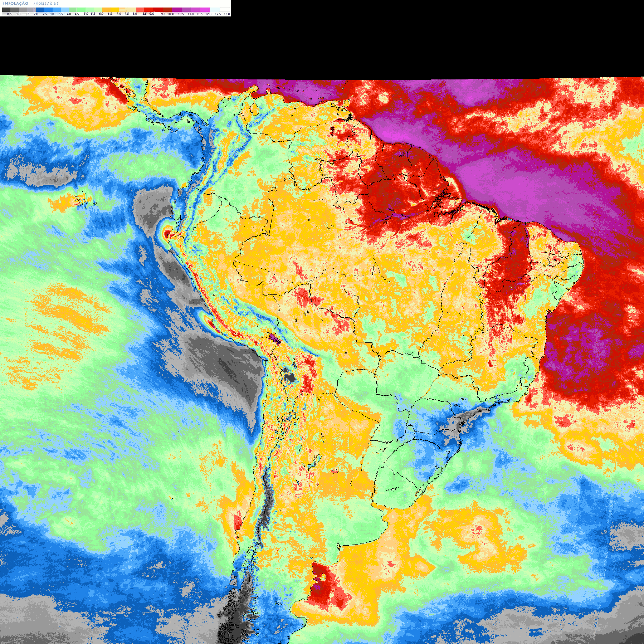This screenshot has height=644, width=644.
Task: Click the '12.5' legend value
Action: pyautogui.click(x=218, y=14)
